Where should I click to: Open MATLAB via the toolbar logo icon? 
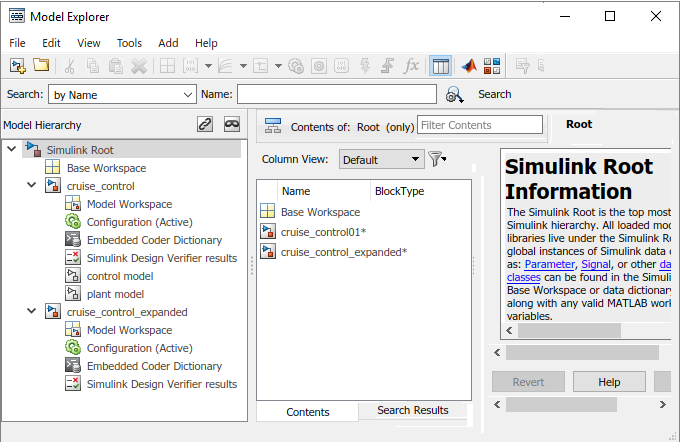(x=467, y=66)
